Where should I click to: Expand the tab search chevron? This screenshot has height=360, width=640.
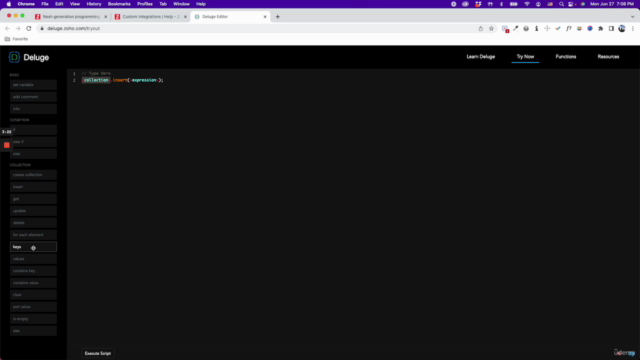[633, 17]
